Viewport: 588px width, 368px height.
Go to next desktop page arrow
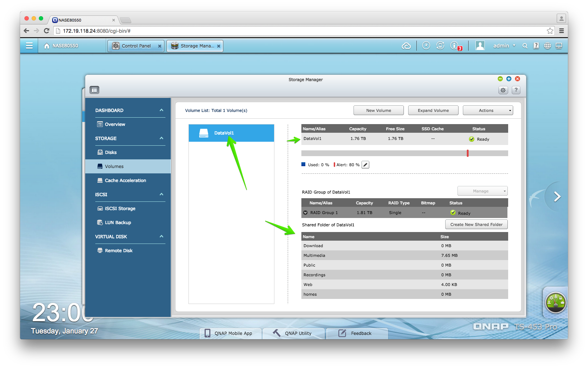pos(557,196)
